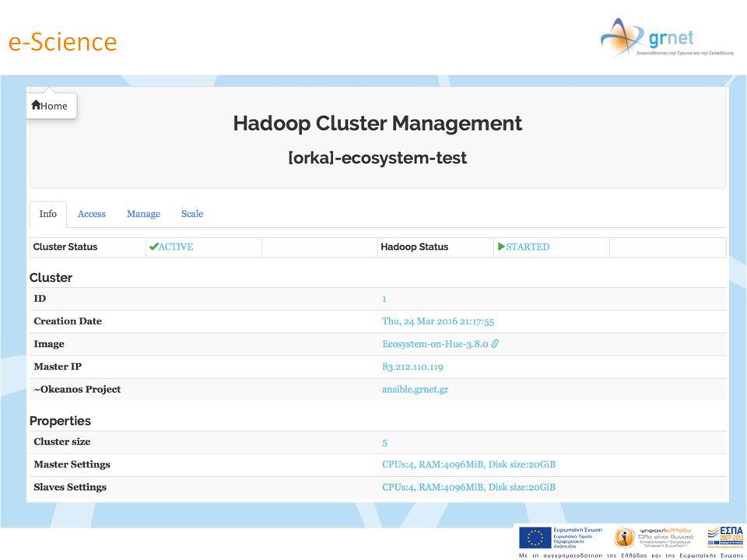
Task: Go to Home button
Action: [51, 106]
